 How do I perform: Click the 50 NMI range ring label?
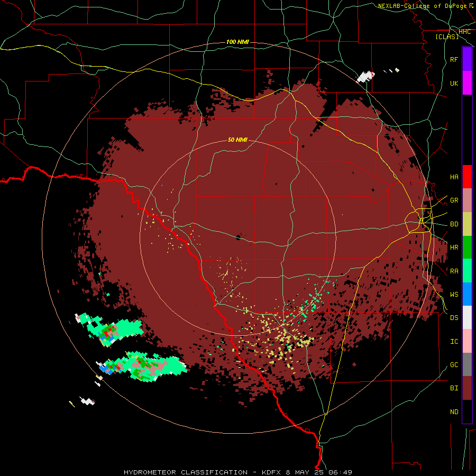point(237,140)
